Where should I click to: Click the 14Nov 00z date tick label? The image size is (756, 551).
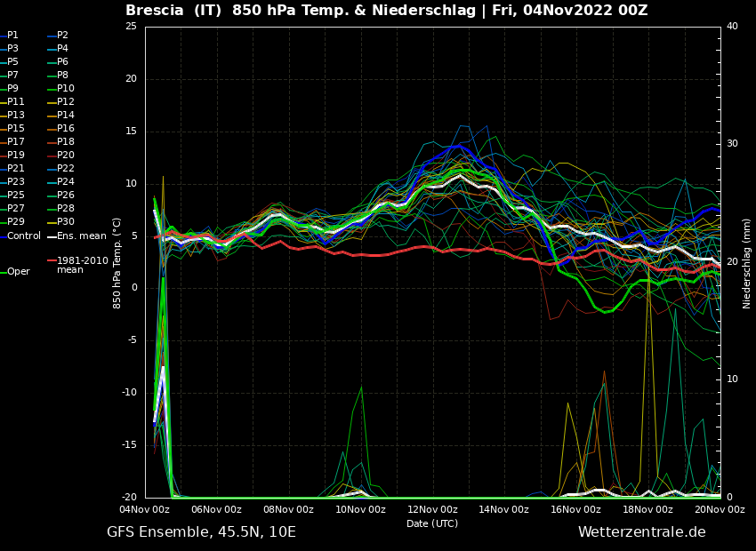click(505, 509)
